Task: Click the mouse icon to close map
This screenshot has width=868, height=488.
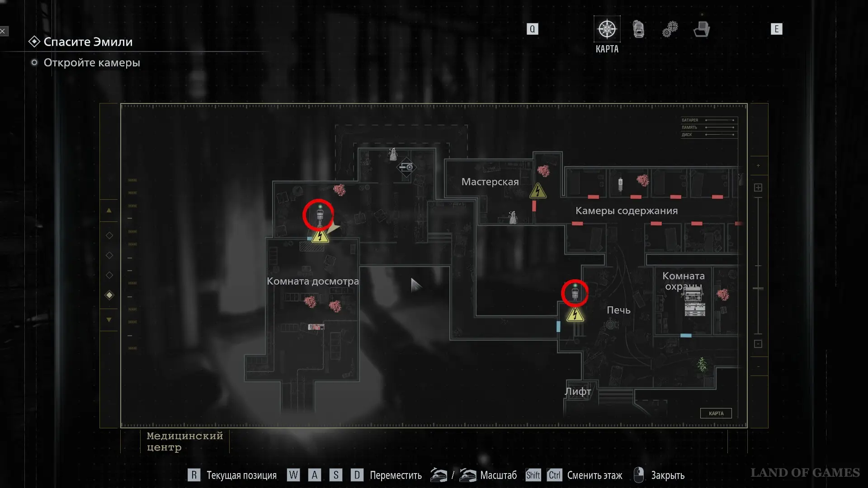Action: (638, 475)
